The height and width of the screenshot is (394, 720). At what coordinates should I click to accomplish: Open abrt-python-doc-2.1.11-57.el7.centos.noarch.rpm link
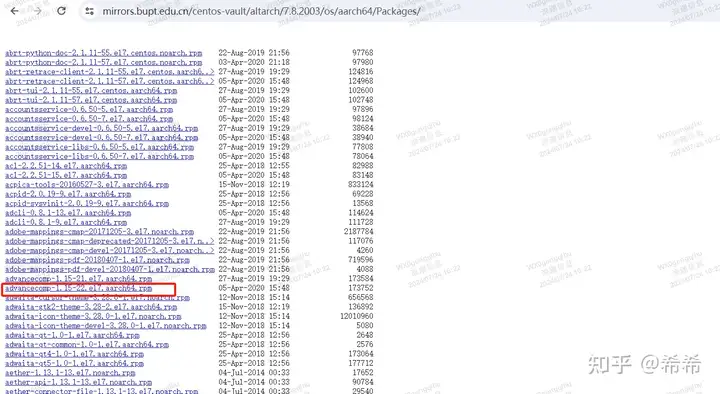tap(103, 62)
